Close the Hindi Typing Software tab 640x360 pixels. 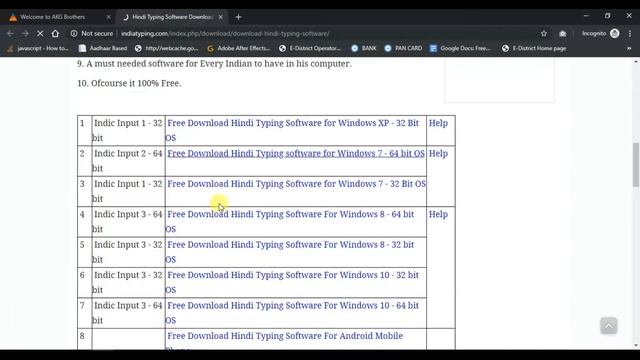coord(220,17)
